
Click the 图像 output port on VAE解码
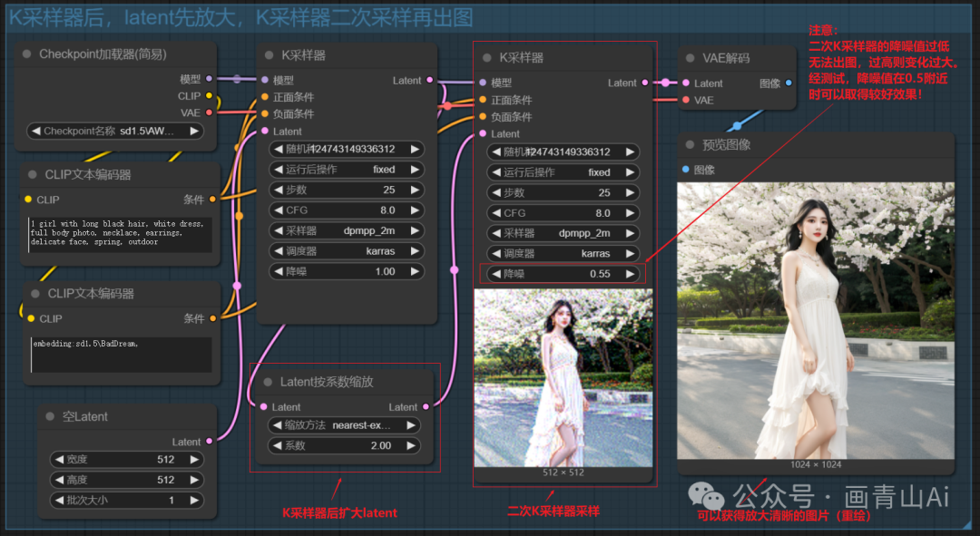coord(789,83)
